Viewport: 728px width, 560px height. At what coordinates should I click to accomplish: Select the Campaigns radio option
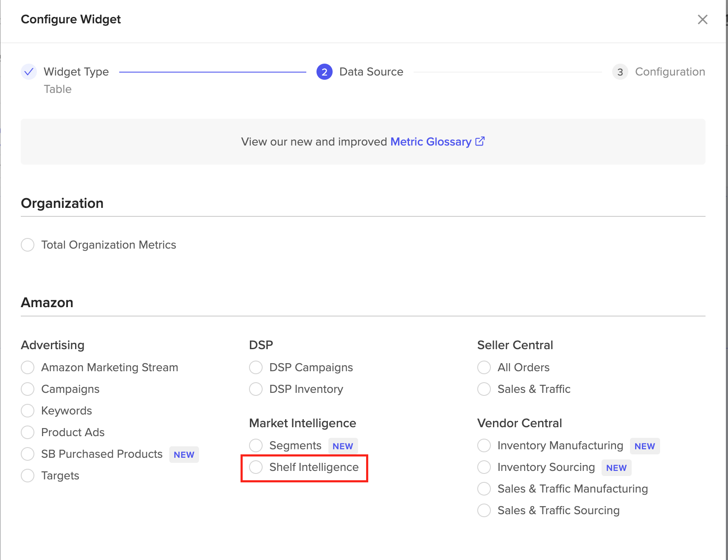click(x=28, y=389)
